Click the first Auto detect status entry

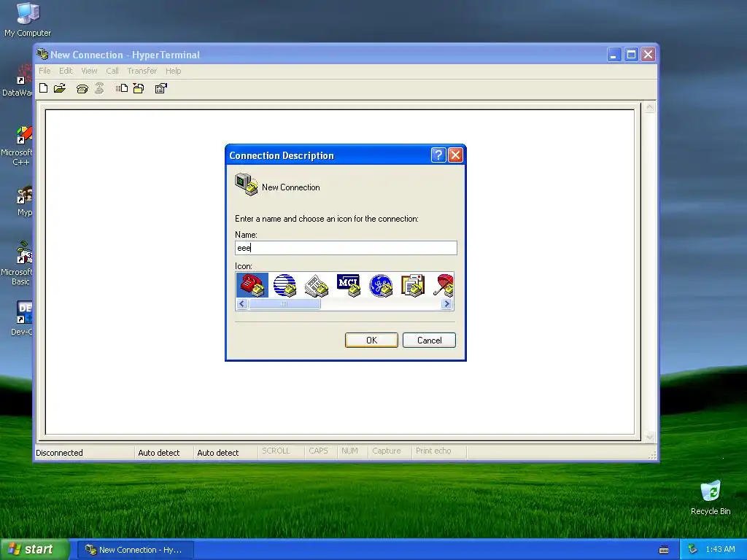(158, 452)
